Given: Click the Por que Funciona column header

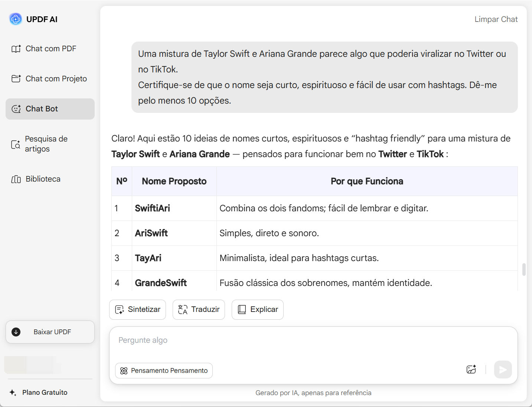Looking at the screenshot, I should coord(367,181).
